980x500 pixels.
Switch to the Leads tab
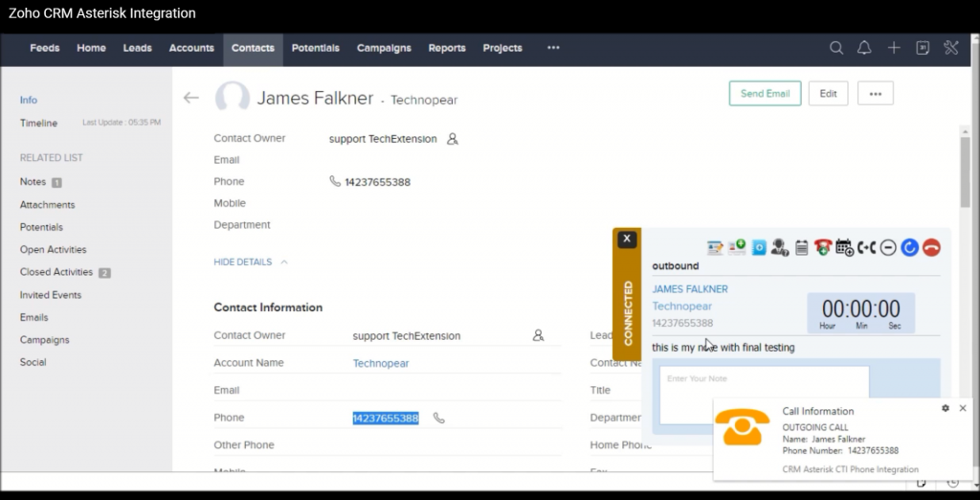tap(138, 48)
